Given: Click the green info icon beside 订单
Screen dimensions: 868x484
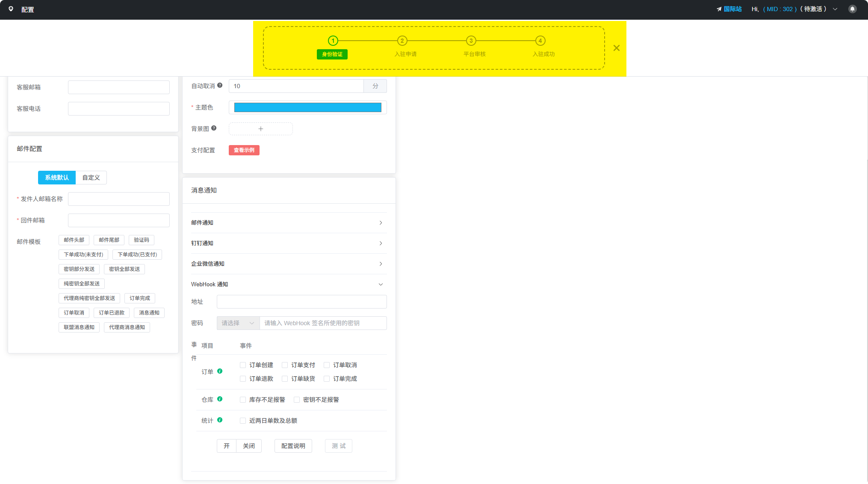Looking at the screenshot, I should click(220, 371).
